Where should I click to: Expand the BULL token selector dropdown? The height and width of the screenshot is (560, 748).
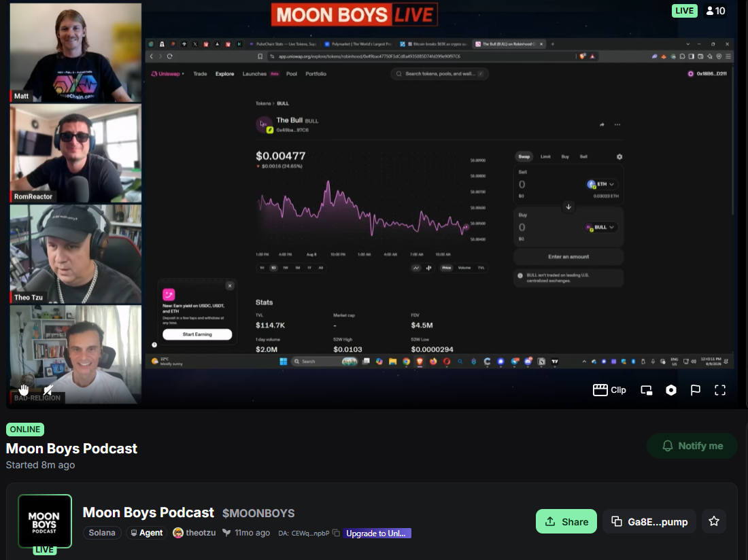pos(600,228)
